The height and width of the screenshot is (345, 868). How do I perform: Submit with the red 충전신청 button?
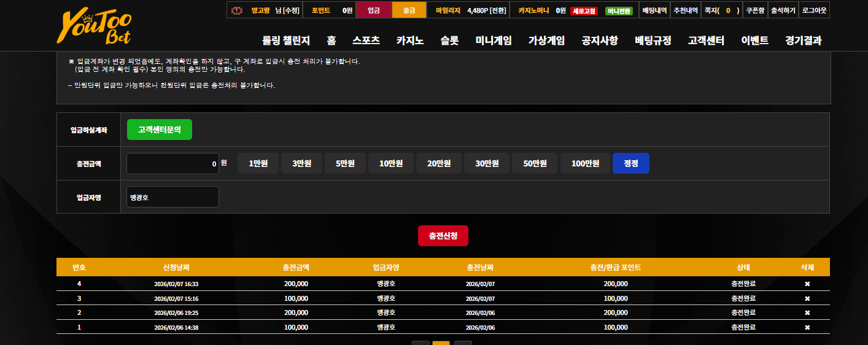pyautogui.click(x=443, y=236)
